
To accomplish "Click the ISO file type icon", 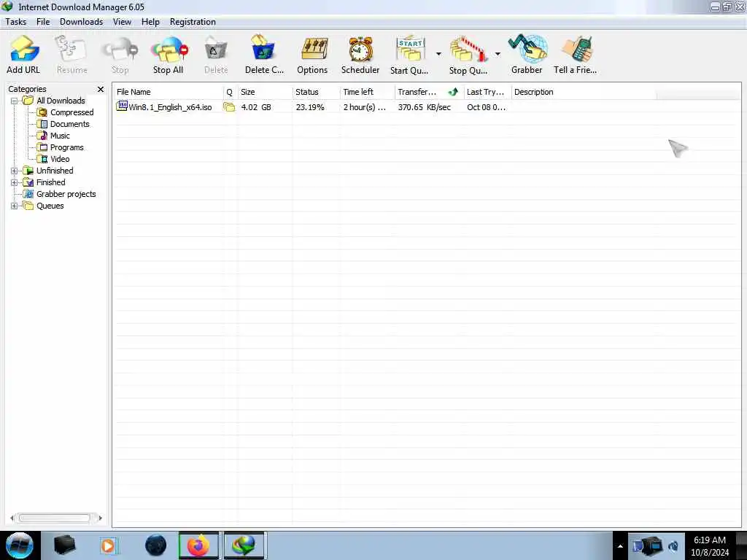I will 122,106.
